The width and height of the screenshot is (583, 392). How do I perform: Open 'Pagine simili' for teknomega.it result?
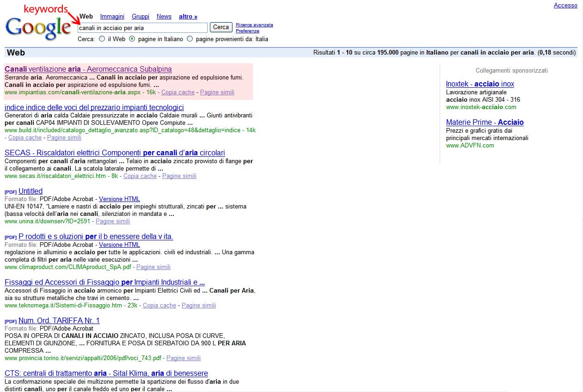coord(198,306)
